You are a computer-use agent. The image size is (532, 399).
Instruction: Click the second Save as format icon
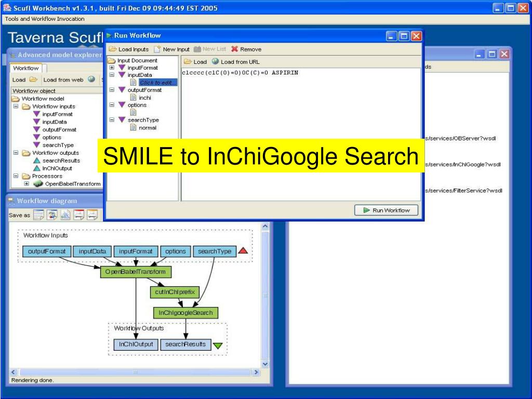click(52, 215)
